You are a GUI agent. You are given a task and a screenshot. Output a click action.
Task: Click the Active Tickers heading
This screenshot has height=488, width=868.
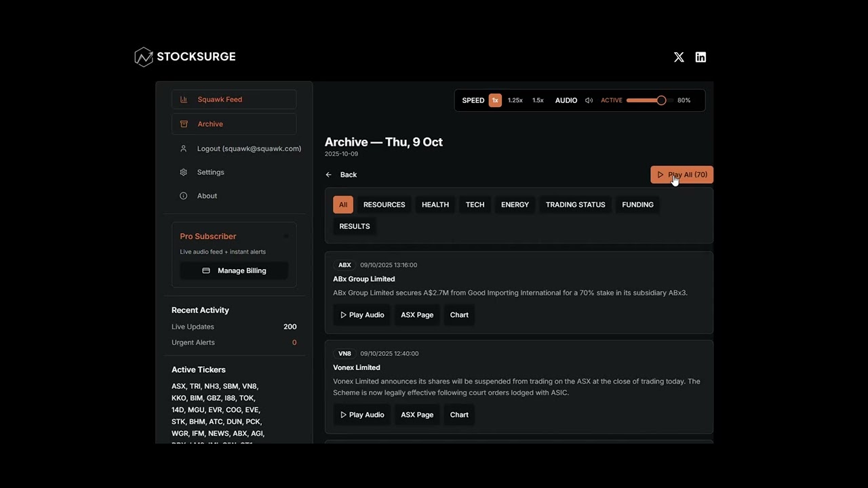(x=199, y=370)
